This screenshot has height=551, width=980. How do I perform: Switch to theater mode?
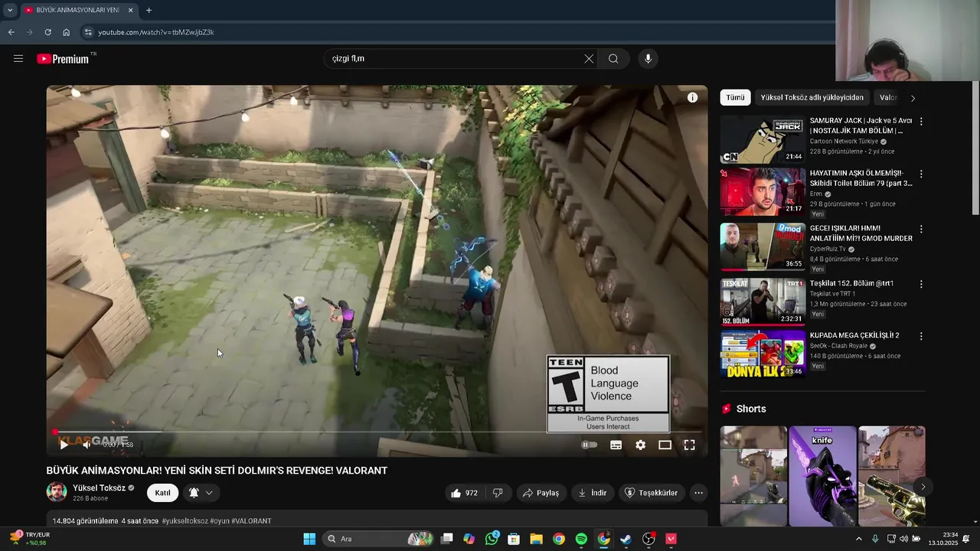(x=665, y=445)
